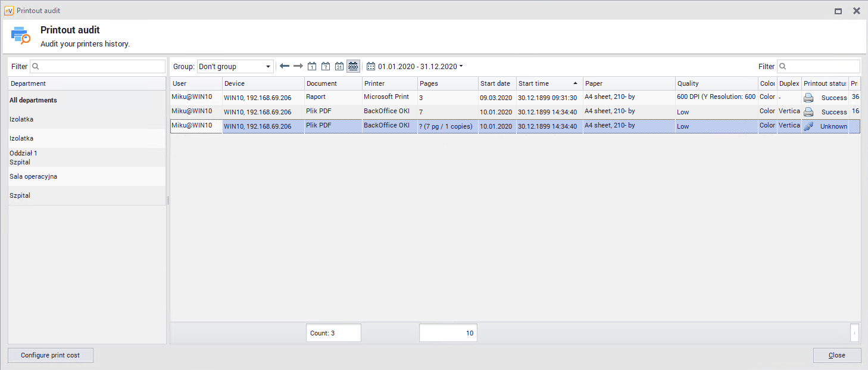Select Oddział 1 Szpital department
The image size is (868, 370).
[24, 157]
